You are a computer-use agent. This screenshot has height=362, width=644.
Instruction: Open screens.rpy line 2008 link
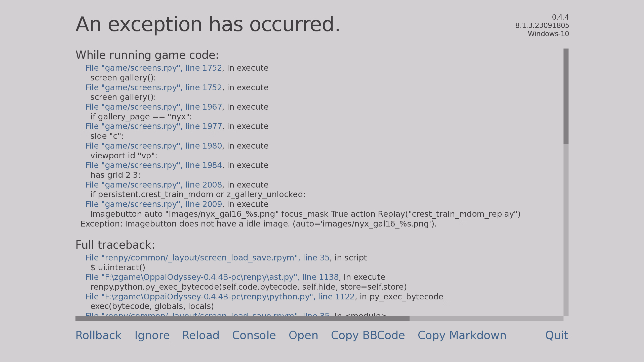(154, 185)
